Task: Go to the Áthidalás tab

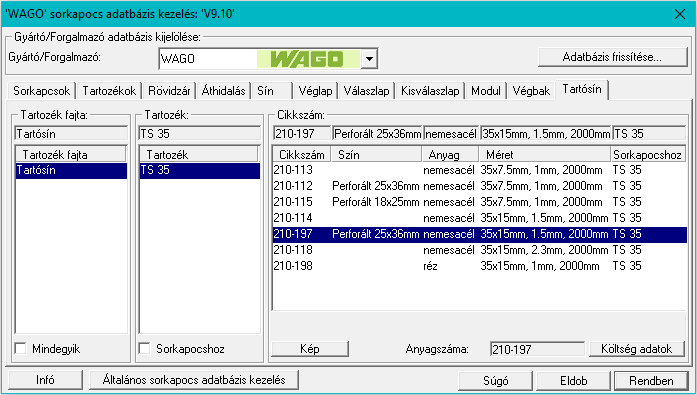Action: click(223, 91)
